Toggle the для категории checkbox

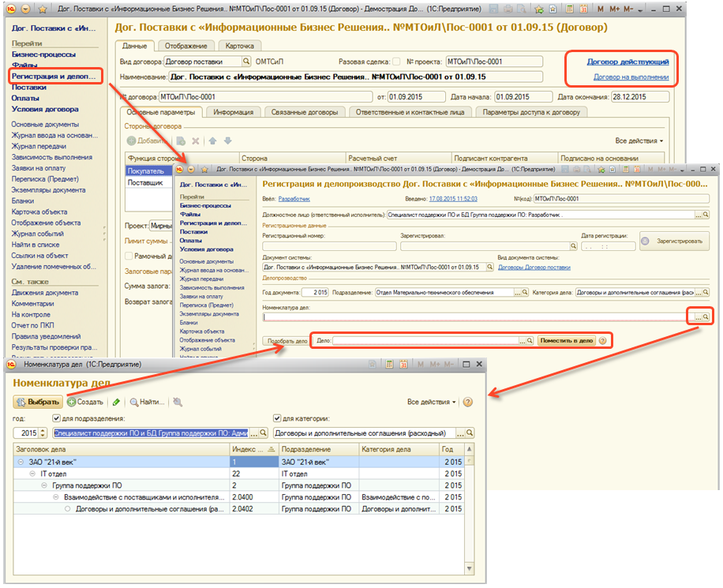pyautogui.click(x=276, y=418)
